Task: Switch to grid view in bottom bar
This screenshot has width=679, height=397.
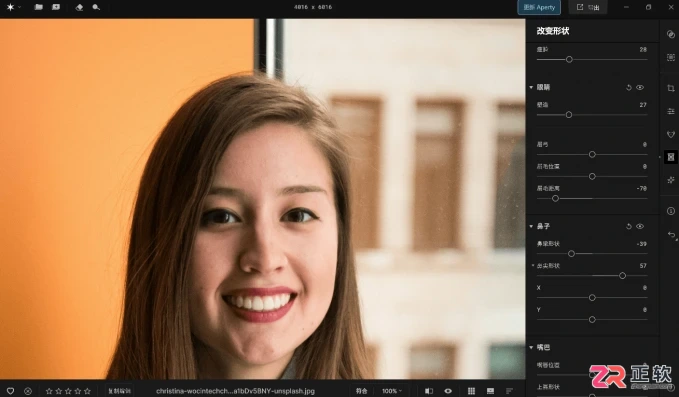Action: pyautogui.click(x=471, y=391)
